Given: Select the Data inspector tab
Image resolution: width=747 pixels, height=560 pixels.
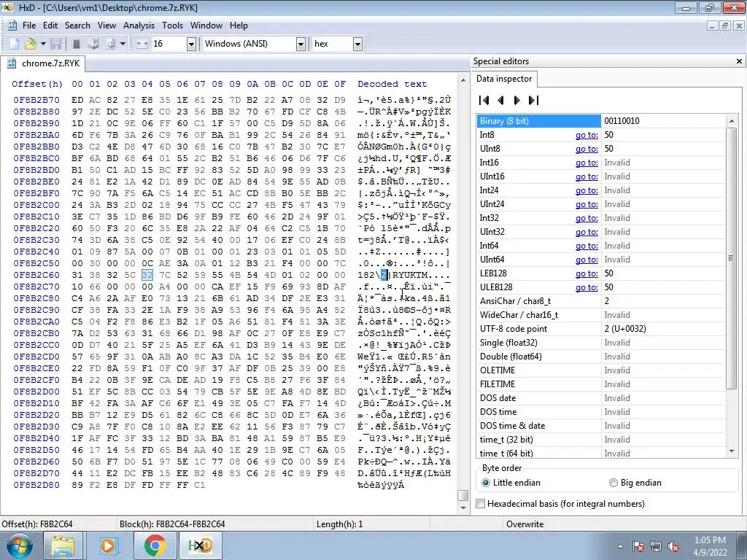Looking at the screenshot, I should [504, 79].
